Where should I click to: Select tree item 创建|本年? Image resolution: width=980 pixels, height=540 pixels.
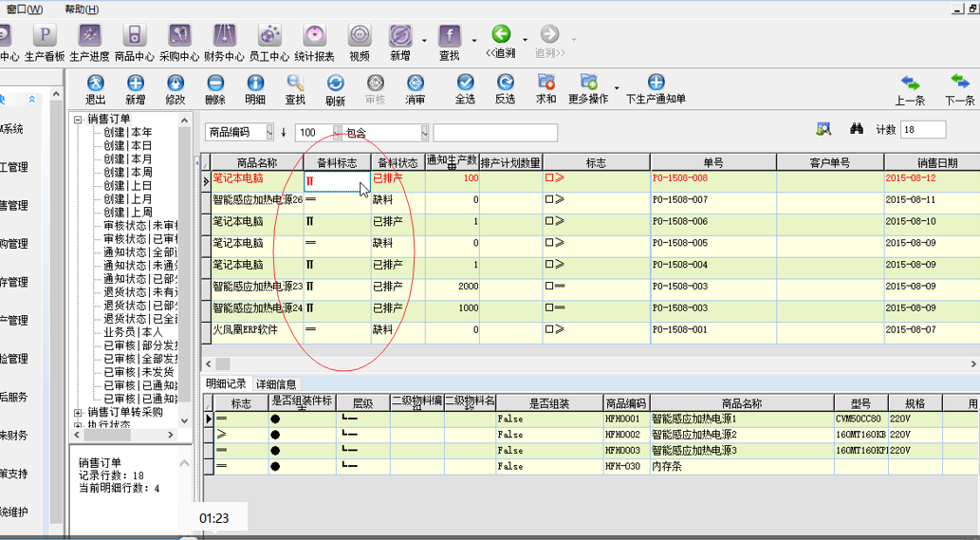[127, 133]
